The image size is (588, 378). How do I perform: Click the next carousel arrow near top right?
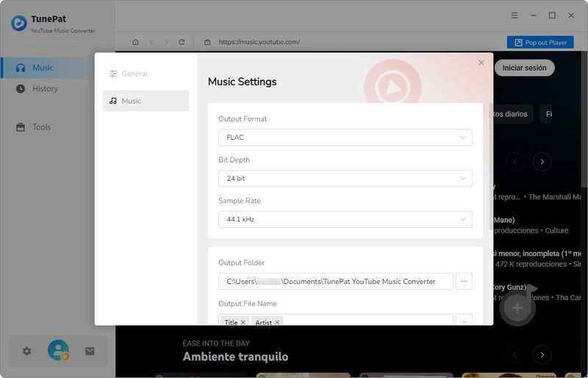click(542, 162)
